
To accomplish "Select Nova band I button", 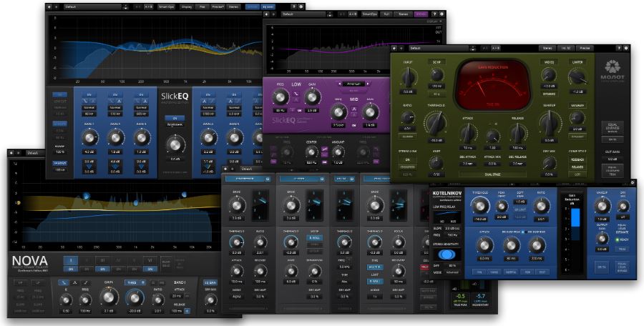I will pos(70,260).
